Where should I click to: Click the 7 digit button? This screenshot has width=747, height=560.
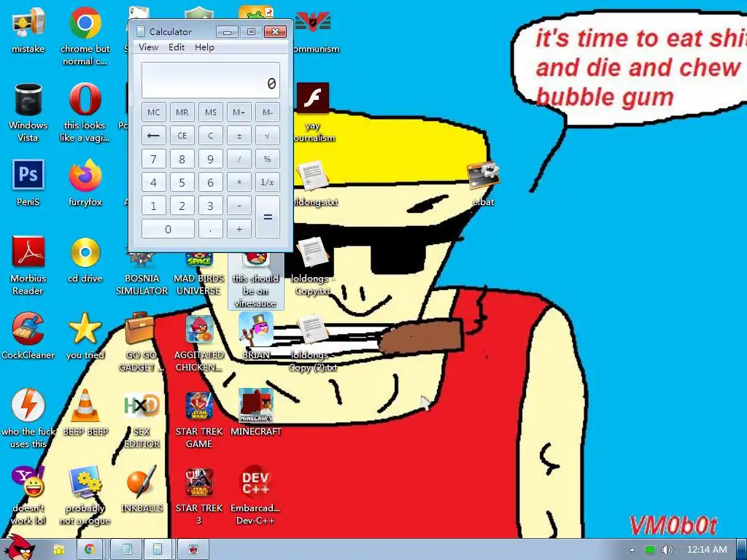(x=153, y=159)
